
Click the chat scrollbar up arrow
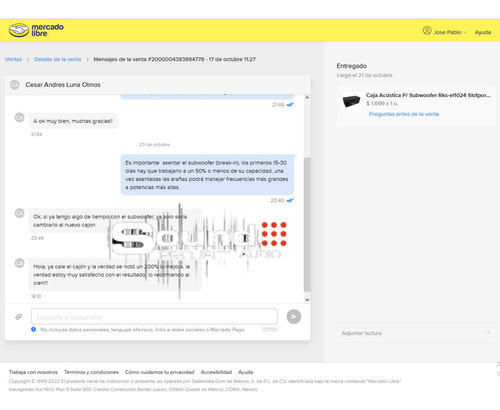(x=307, y=98)
